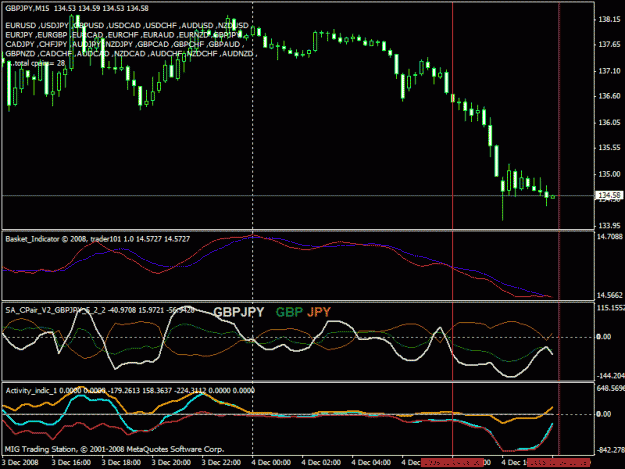Click the pair list line starting with CADJPY
Viewport: 625px width, 469px height.
124,44
